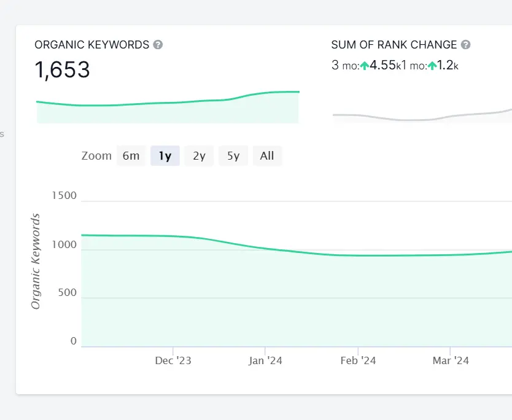Screen dimensions: 512x420
Task: Click the help icon beside Sum of Rank Change
Action: pos(465,45)
